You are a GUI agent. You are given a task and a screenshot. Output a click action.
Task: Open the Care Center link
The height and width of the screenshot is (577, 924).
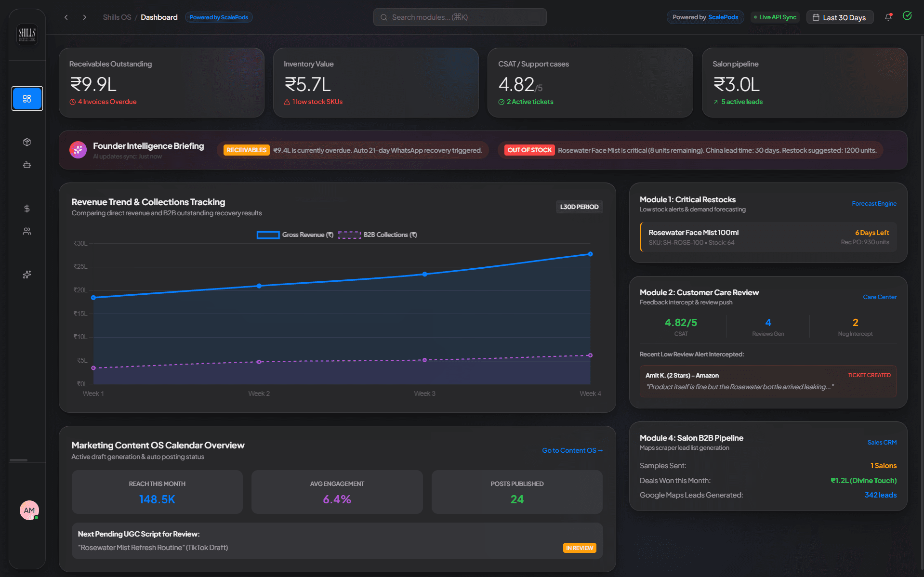coord(880,297)
